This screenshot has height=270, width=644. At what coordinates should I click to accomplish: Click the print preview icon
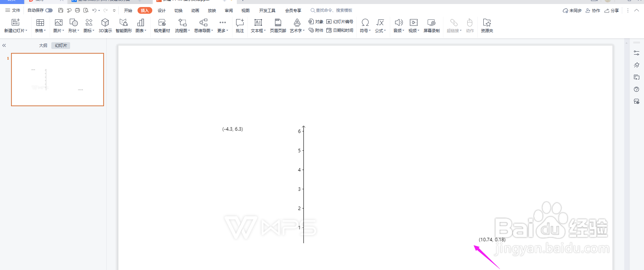(x=86, y=10)
